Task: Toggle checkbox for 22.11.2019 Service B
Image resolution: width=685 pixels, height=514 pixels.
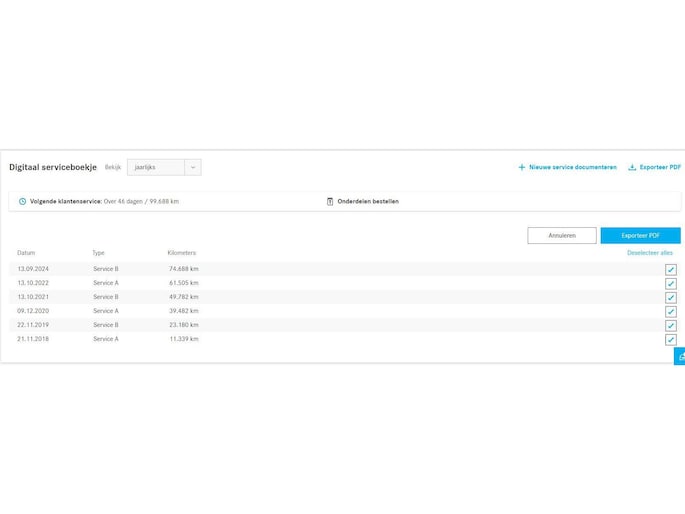Action: 670,326
